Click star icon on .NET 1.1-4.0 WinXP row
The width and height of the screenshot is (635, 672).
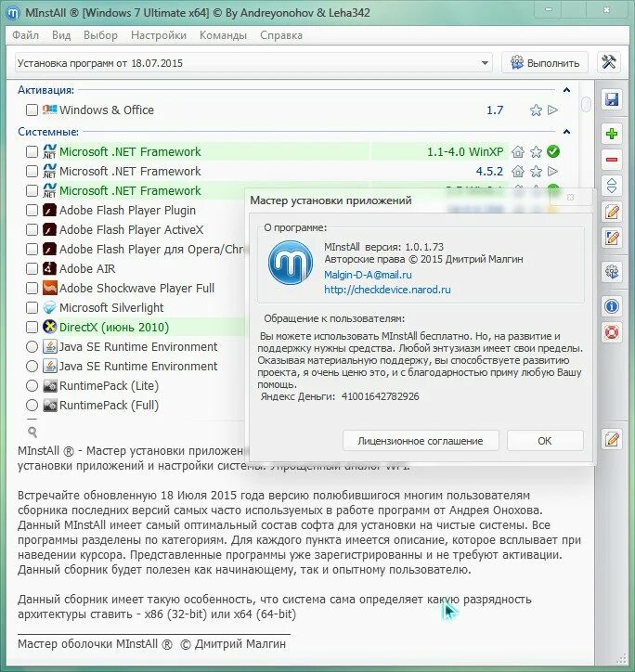pos(536,151)
